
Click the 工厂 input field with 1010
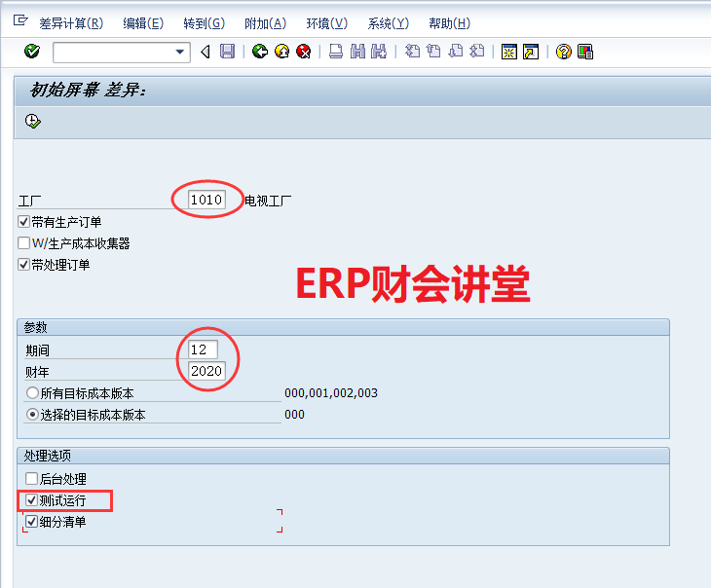click(x=206, y=201)
